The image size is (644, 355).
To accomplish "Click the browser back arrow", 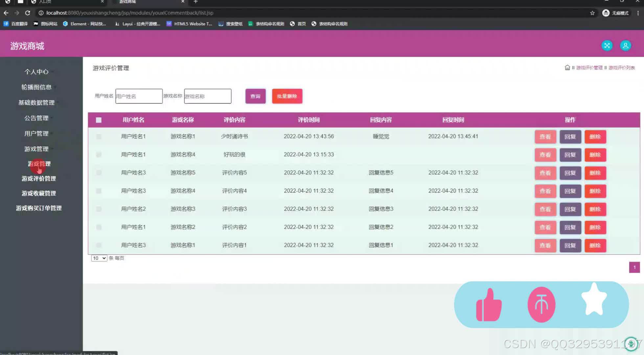I will pyautogui.click(x=6, y=13).
